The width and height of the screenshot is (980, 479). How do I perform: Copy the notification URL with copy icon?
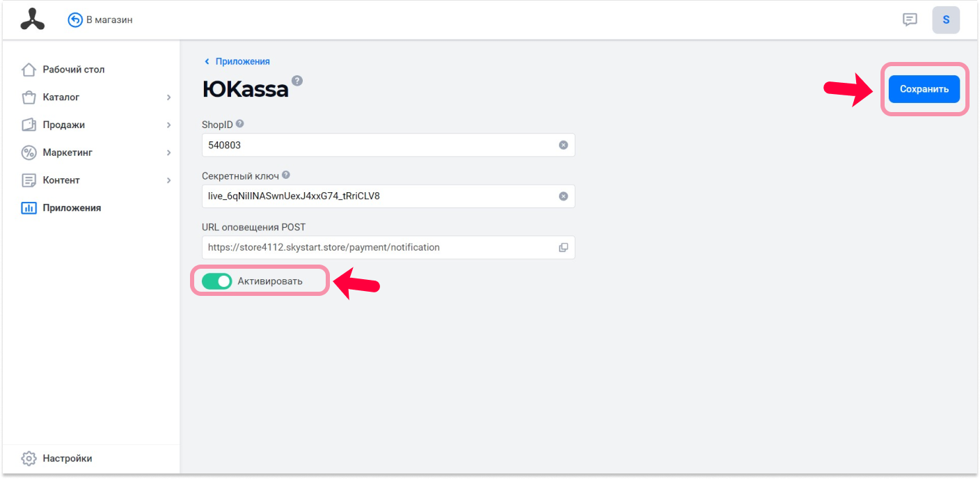tap(564, 247)
